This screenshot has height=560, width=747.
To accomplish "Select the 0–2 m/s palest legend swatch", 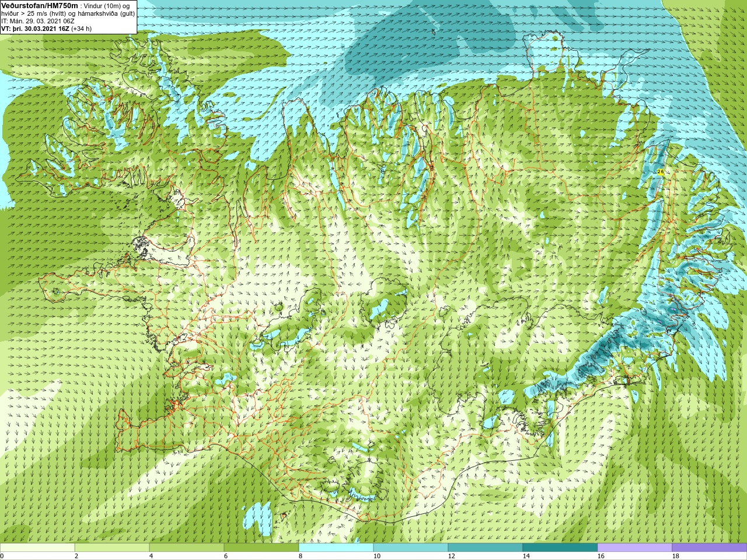I will pos(37,548).
